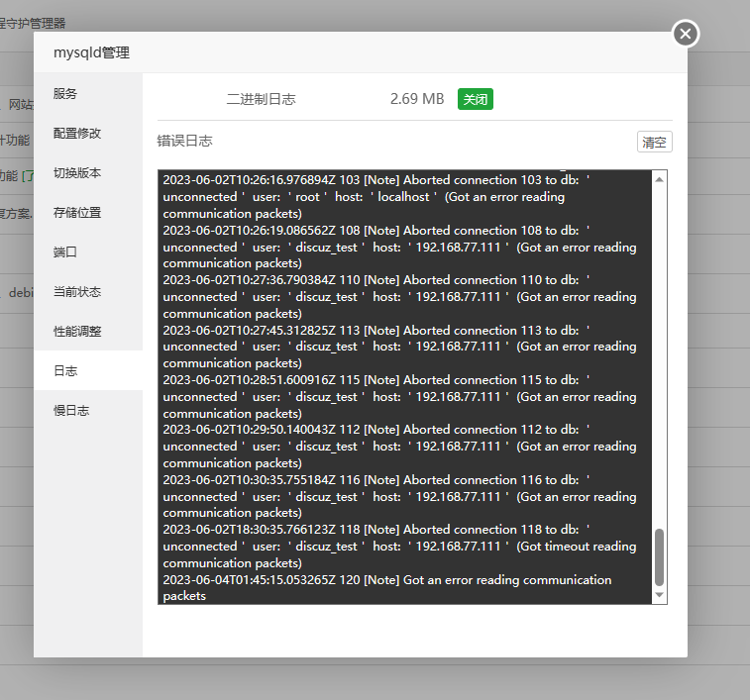Click the 错误日志 heading
This screenshot has width=750, height=700.
[184, 141]
